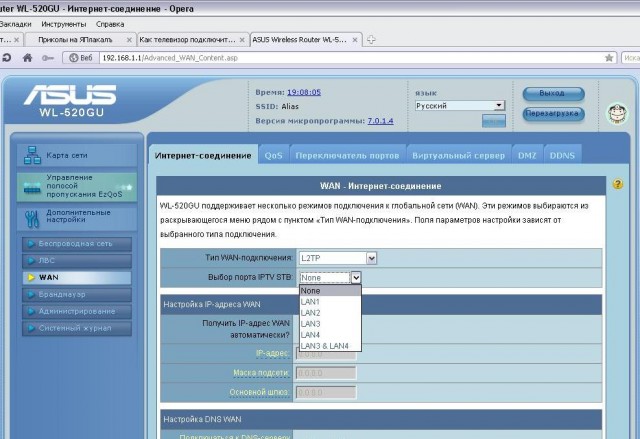The image size is (640, 439).
Task: Click the Перезагрузка reboot button
Action: (x=553, y=113)
